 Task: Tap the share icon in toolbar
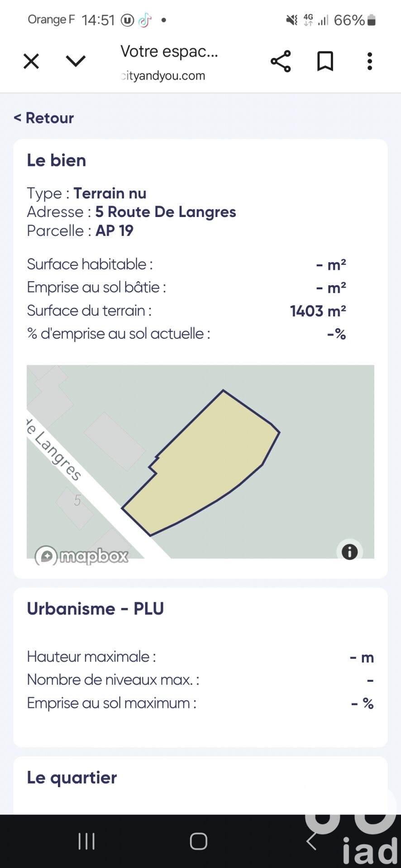pos(281,61)
